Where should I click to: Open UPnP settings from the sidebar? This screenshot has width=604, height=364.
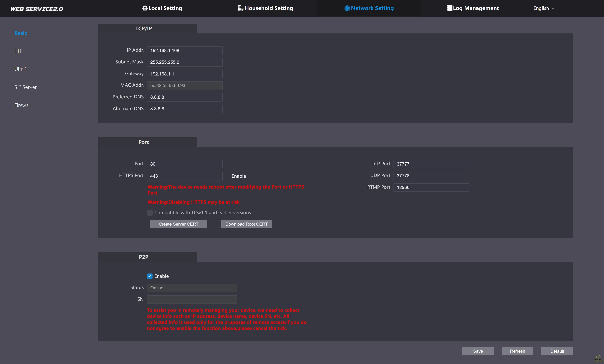click(20, 69)
